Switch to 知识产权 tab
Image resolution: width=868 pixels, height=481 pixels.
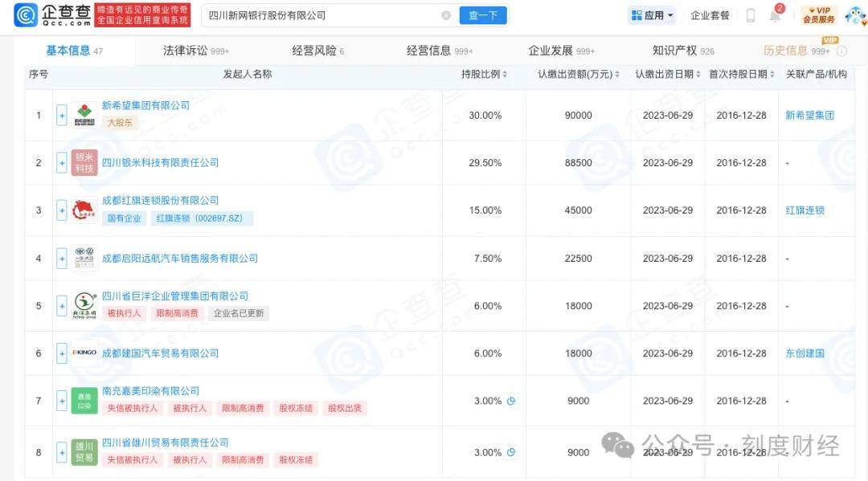pyautogui.click(x=683, y=51)
